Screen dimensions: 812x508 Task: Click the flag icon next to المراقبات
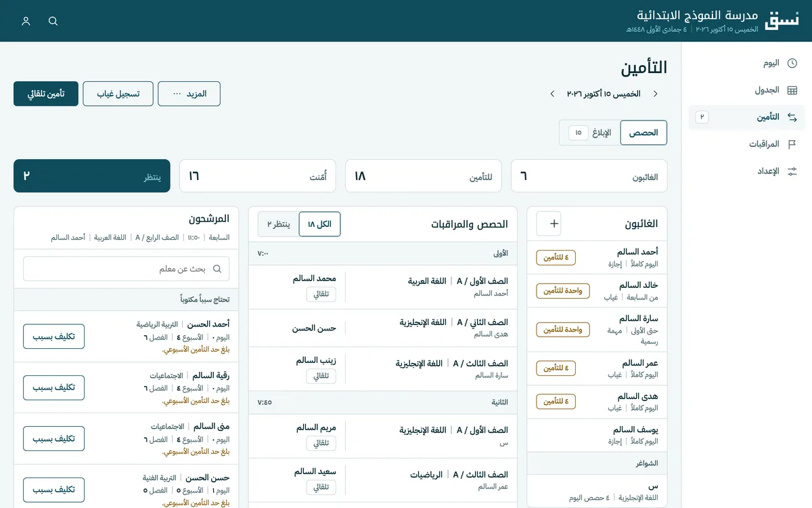pyautogui.click(x=792, y=144)
